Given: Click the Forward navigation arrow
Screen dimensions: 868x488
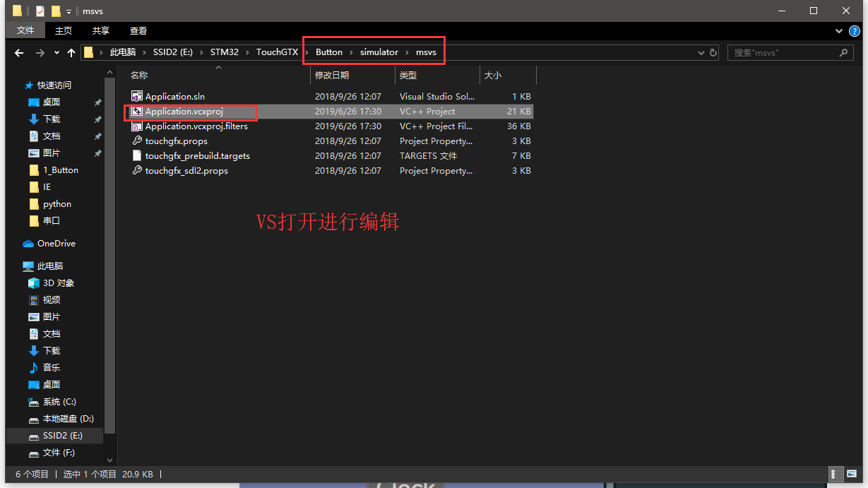Looking at the screenshot, I should coord(40,53).
